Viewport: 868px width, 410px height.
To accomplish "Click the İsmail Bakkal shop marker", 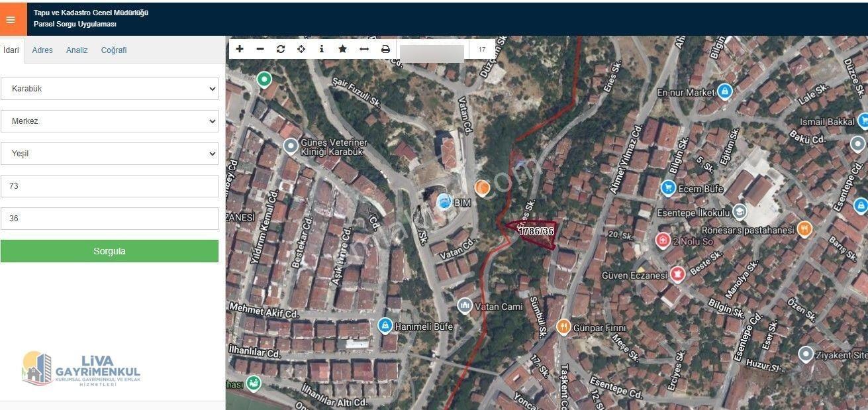I will pyautogui.click(x=863, y=121).
